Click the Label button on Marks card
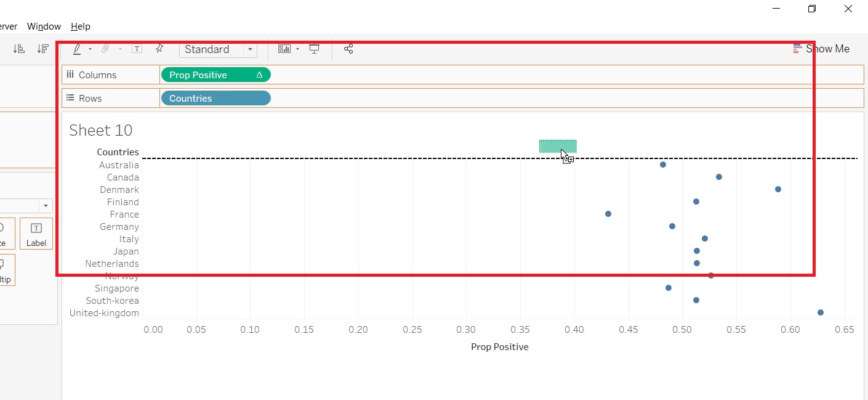 [x=36, y=234]
